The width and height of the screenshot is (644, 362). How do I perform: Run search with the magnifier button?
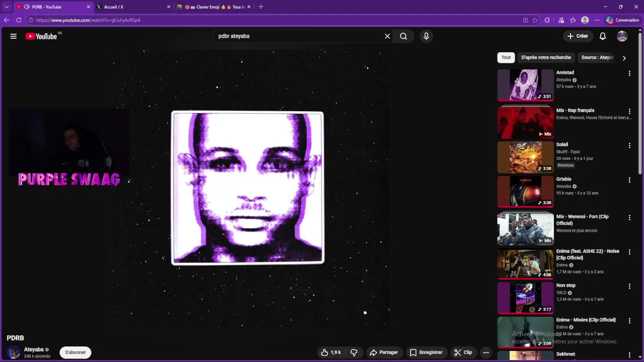[x=404, y=36]
